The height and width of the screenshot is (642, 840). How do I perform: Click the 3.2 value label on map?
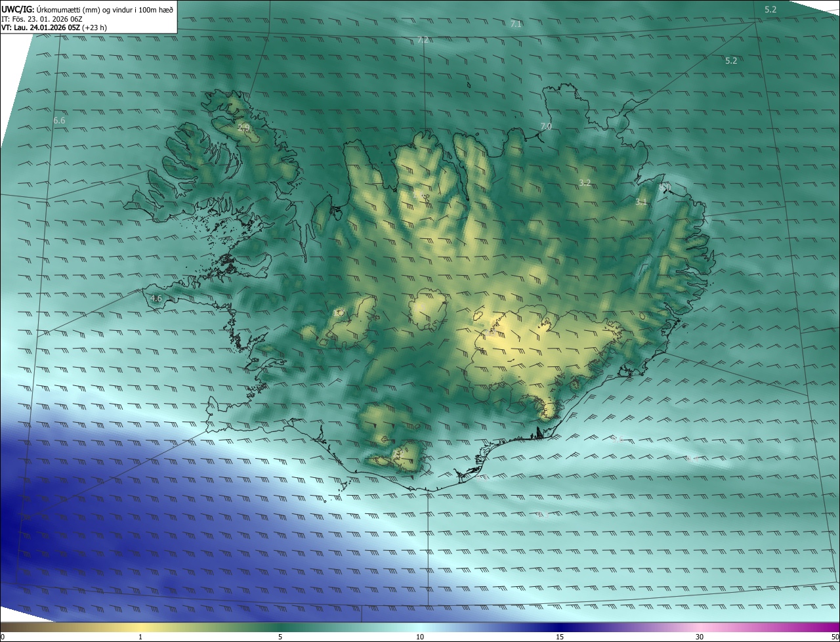pyautogui.click(x=585, y=182)
